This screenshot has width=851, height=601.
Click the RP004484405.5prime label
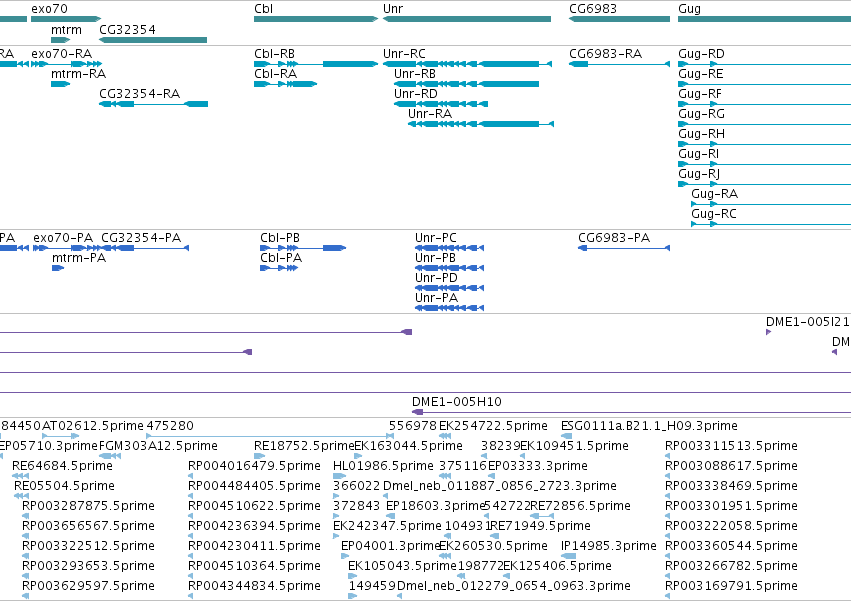pos(254,486)
